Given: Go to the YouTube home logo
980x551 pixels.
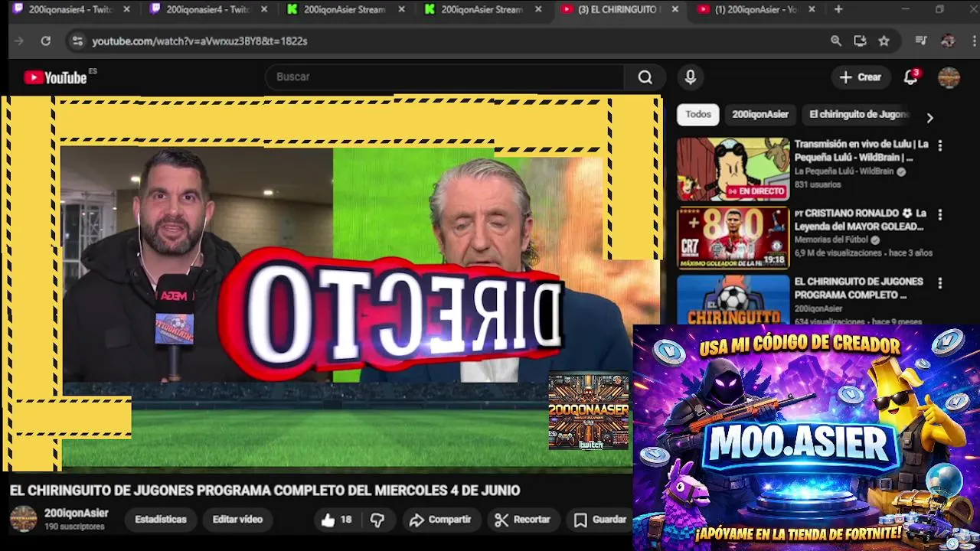Looking at the screenshot, I should click(x=55, y=77).
